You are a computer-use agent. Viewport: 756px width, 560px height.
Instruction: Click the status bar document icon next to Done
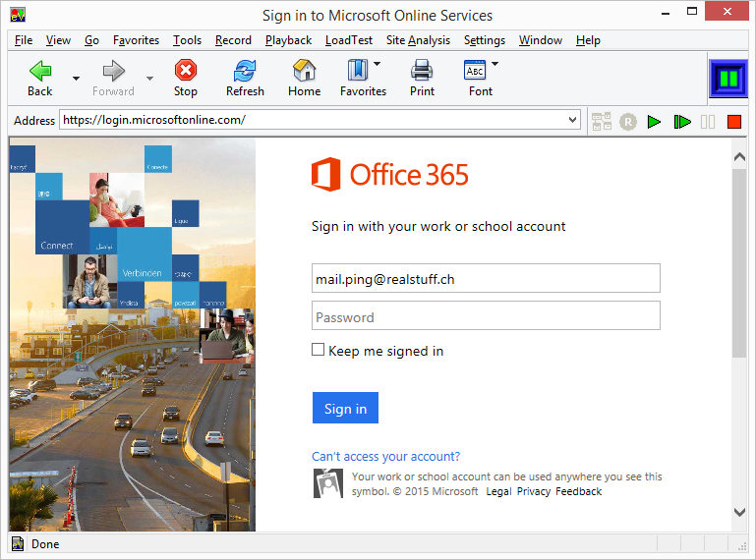pos(18,543)
